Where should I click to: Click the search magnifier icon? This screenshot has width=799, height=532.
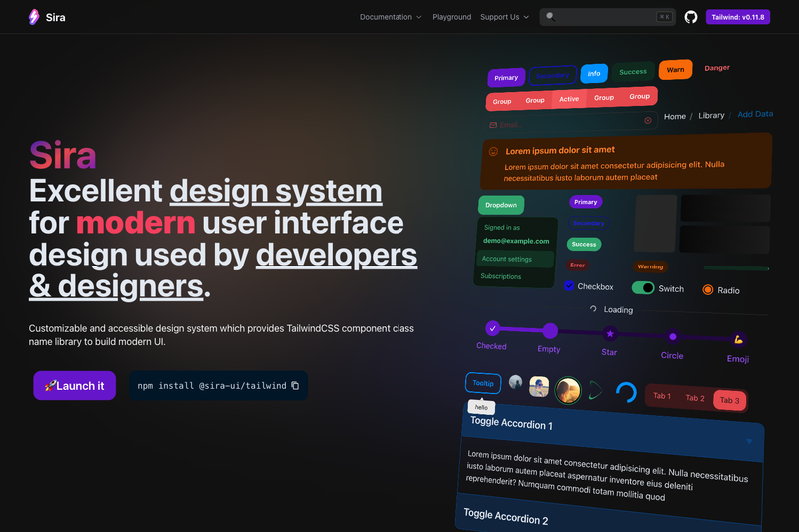550,16
